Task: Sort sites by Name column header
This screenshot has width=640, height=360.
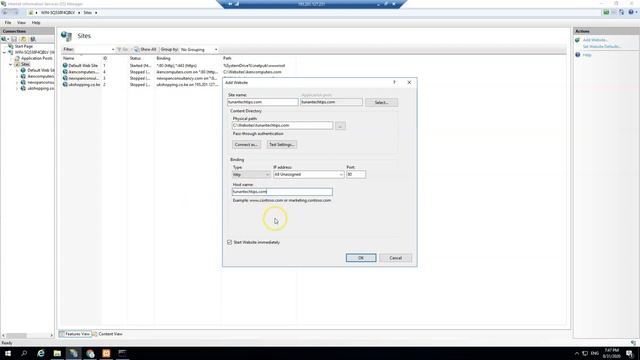Action: click(69, 58)
